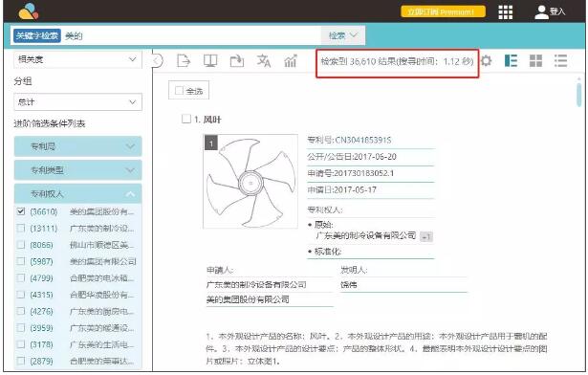Switch to list view layout icon

pyautogui.click(x=560, y=60)
